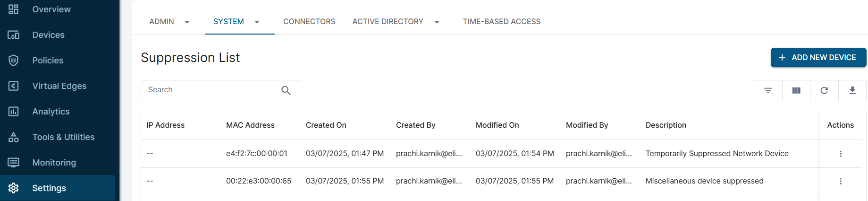Open Monitoring from the sidebar
The height and width of the screenshot is (201, 868).
pos(54,163)
